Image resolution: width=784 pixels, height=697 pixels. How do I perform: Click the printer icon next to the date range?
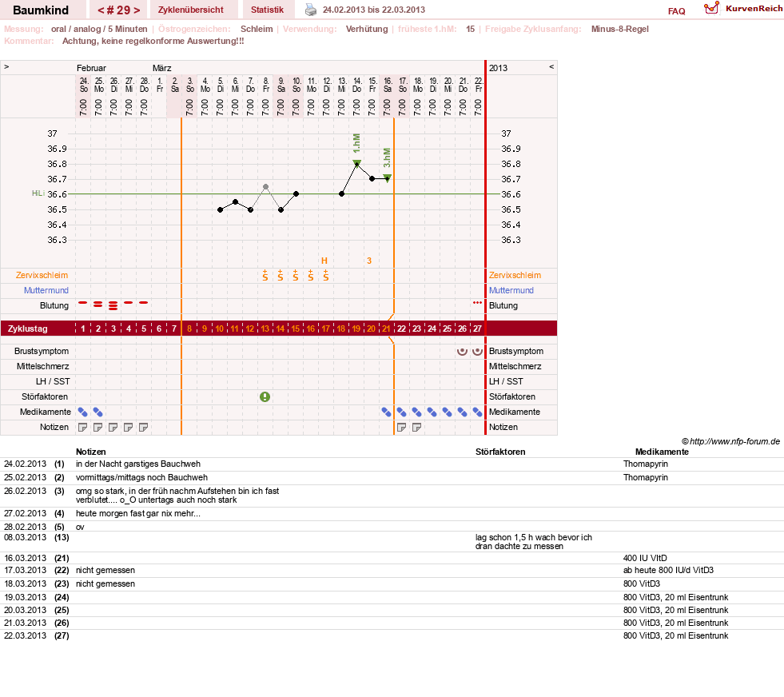pyautogui.click(x=311, y=10)
